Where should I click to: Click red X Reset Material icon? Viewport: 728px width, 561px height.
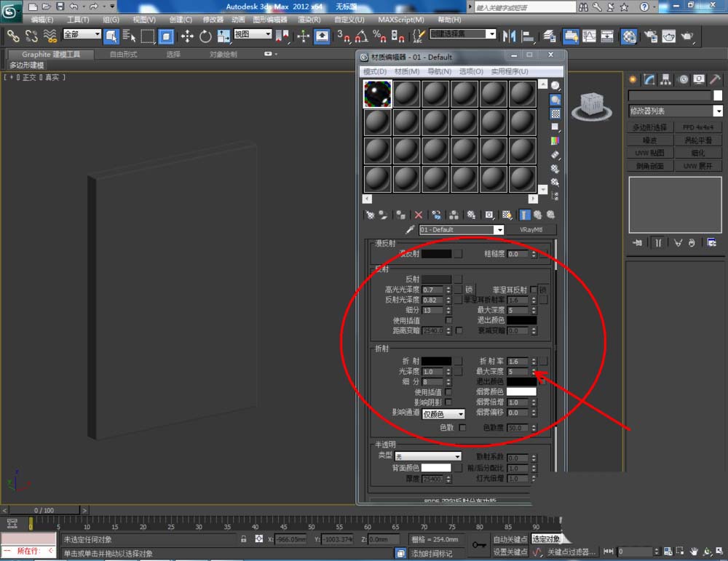[x=419, y=215]
